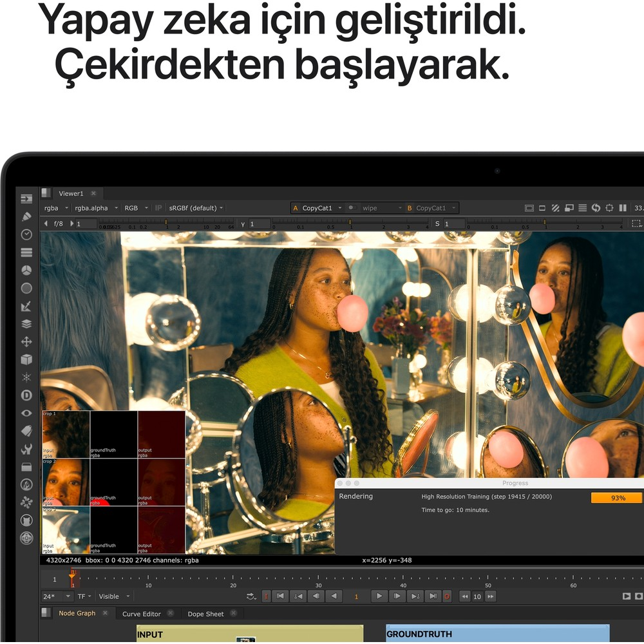Click the proxy mode icon in Viewer
The width and height of the screenshot is (644, 644).
pos(569,208)
